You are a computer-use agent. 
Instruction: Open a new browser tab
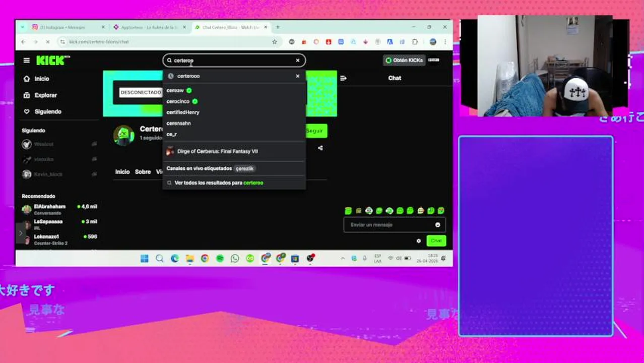click(x=278, y=27)
